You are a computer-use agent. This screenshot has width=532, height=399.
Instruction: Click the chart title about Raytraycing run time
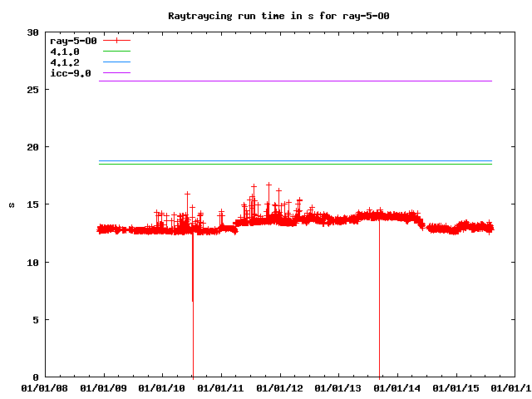click(x=265, y=16)
